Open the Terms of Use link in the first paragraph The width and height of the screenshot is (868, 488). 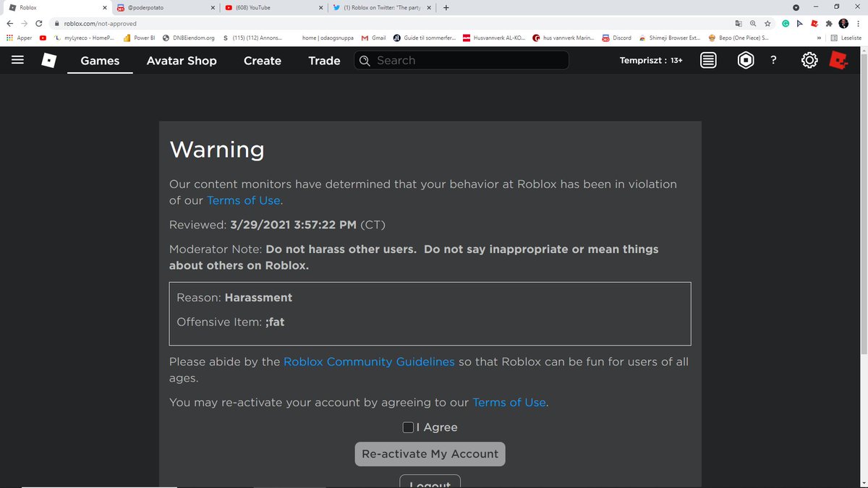tap(244, 200)
